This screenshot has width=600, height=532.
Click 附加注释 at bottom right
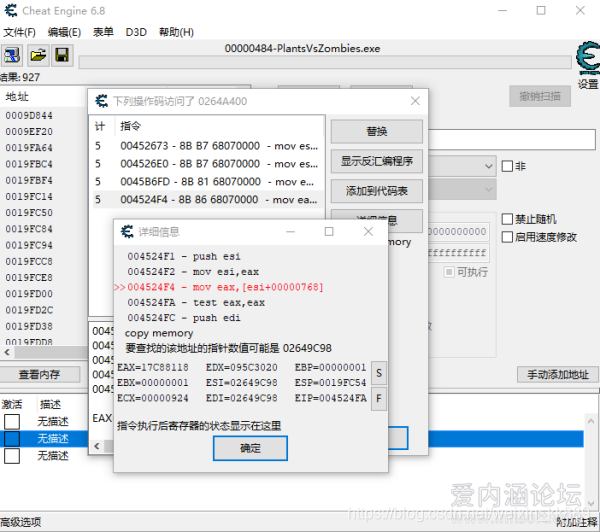click(x=577, y=522)
